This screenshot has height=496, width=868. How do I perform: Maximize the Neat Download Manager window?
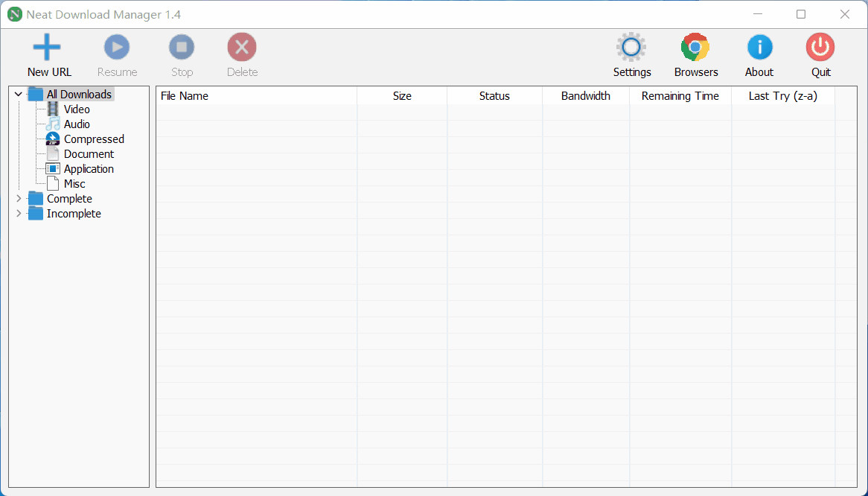[x=801, y=14]
